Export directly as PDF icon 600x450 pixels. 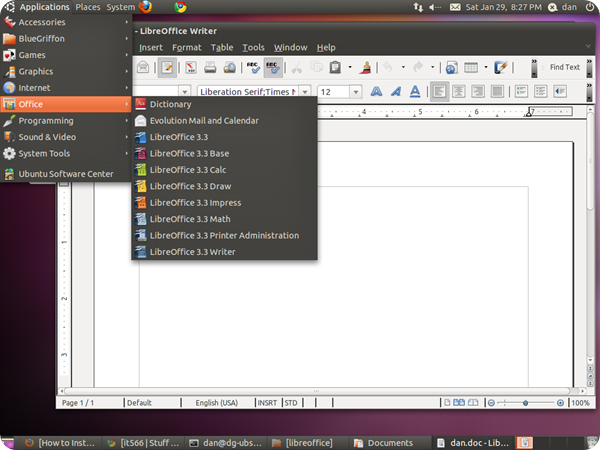191,67
